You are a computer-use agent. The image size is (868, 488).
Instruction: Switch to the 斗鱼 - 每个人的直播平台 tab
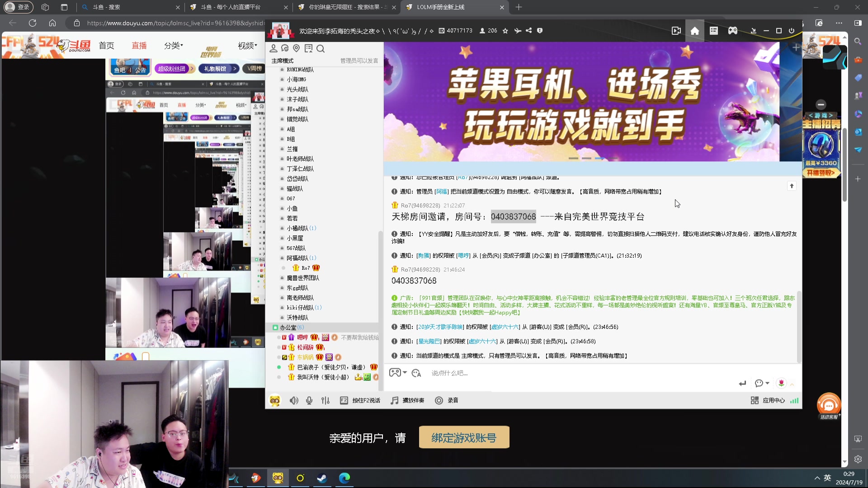point(239,7)
